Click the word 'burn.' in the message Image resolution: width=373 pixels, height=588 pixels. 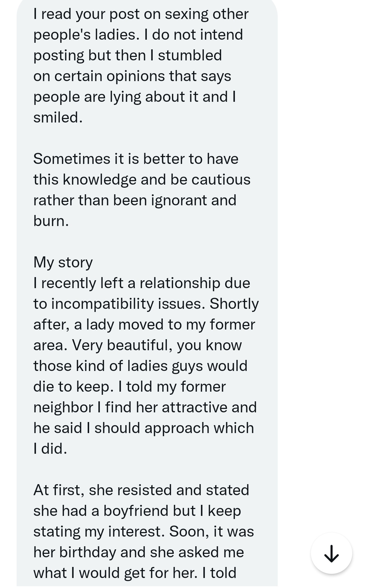(51, 221)
